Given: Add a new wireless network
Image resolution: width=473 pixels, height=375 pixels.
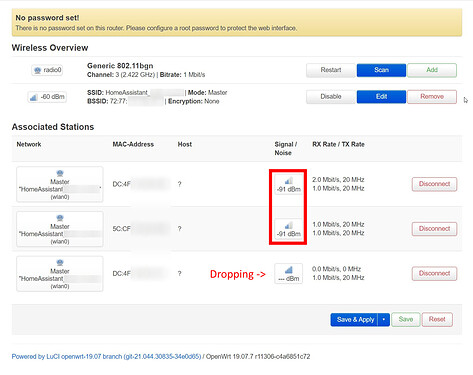Looking at the screenshot, I should (x=432, y=70).
